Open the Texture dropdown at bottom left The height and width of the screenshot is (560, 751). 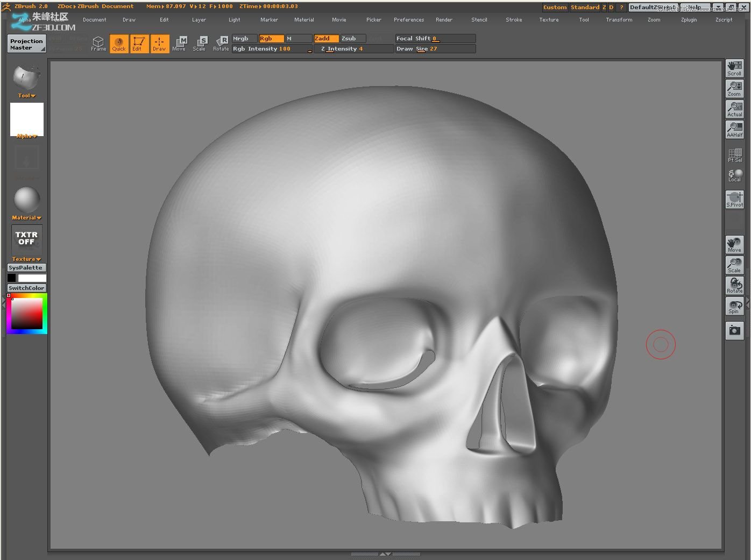click(x=25, y=259)
